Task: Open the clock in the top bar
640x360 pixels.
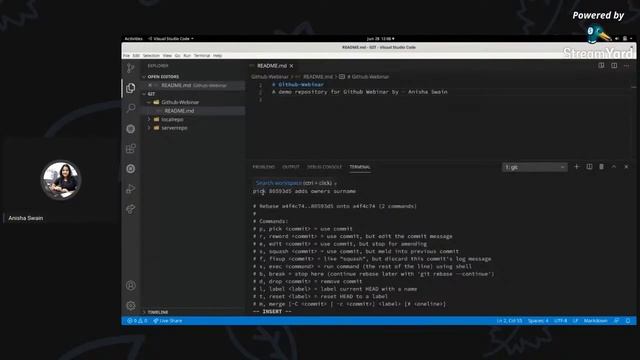Action: point(380,39)
